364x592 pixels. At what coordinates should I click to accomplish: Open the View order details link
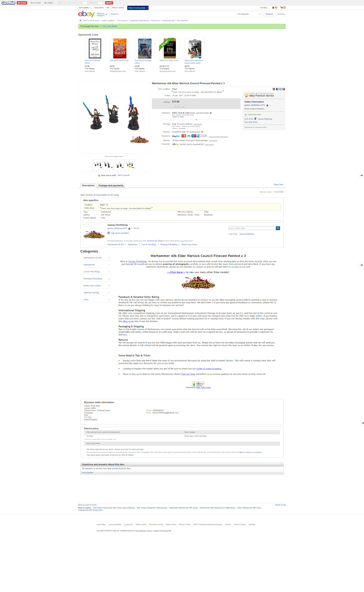pyautogui.click(x=110, y=26)
